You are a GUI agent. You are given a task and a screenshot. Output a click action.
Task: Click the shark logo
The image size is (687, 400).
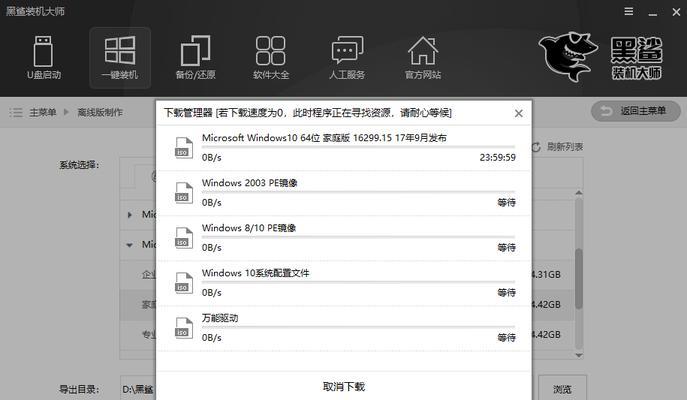[568, 57]
